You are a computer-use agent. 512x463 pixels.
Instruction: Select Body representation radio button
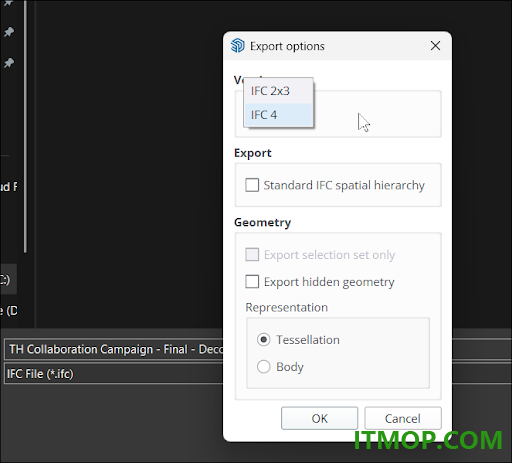pos(263,367)
